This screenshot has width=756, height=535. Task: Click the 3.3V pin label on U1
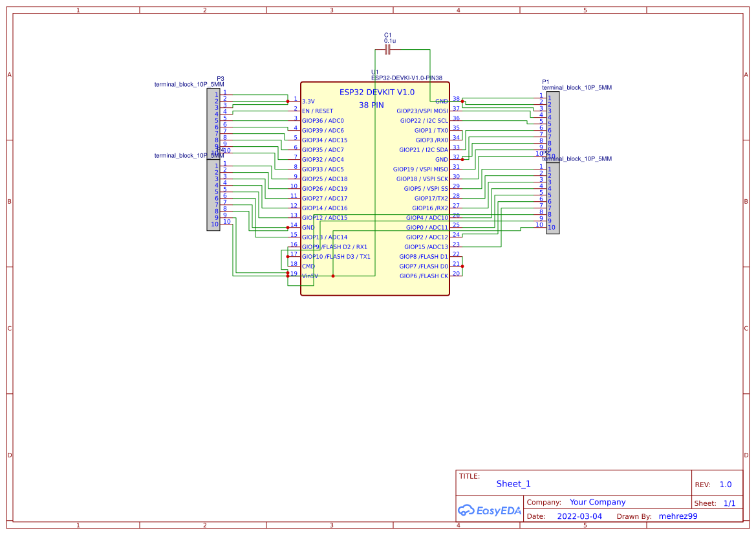pos(310,101)
